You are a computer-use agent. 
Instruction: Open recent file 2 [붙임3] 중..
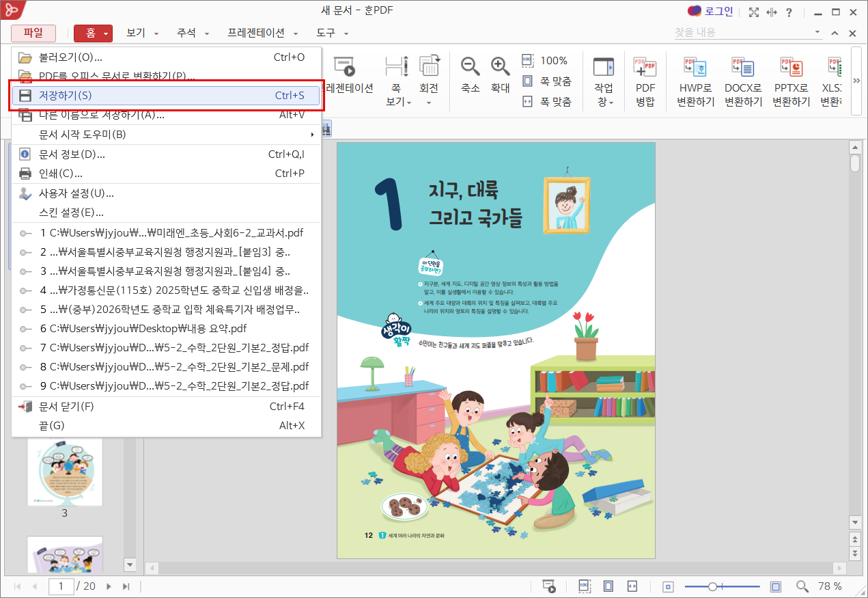pos(166,252)
